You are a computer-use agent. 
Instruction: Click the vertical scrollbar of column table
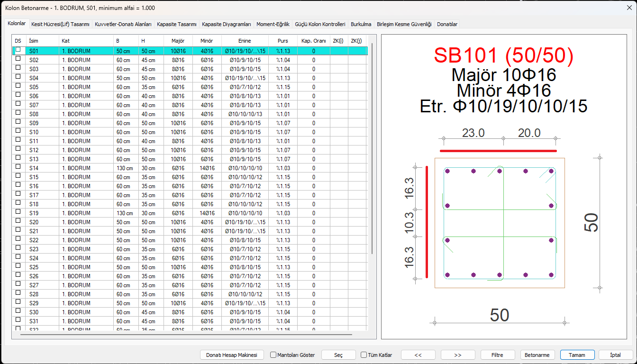[372, 148]
